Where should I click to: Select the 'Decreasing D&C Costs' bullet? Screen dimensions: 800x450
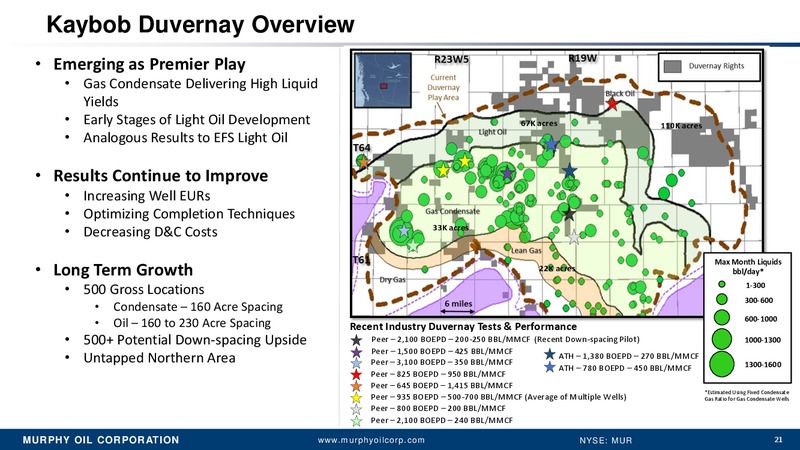click(x=150, y=232)
